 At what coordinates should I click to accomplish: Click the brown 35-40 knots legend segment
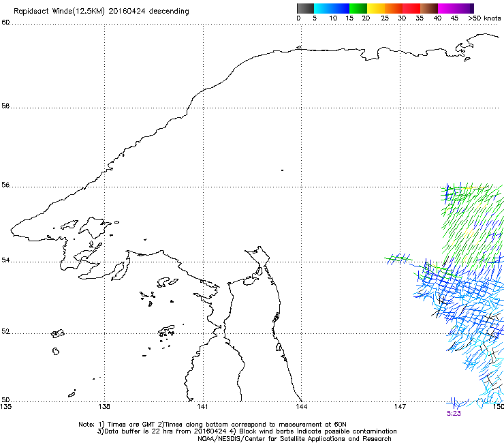(x=429, y=8)
